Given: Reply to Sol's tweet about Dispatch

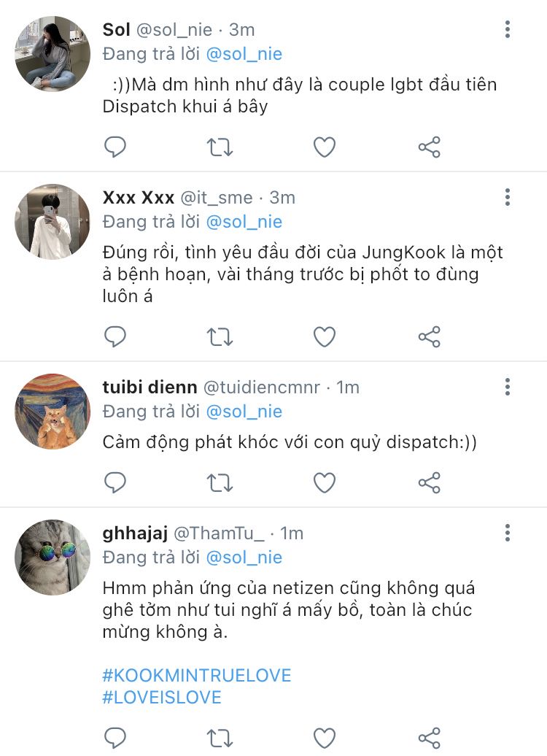Looking at the screenshot, I should click(115, 147).
